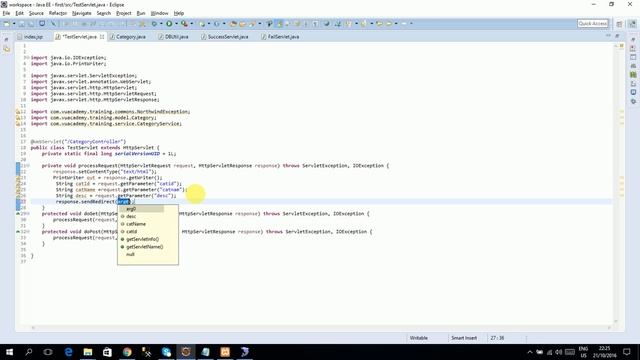This screenshot has height=360, width=640.
Task: Open the Refactor menu
Action: (58, 13)
